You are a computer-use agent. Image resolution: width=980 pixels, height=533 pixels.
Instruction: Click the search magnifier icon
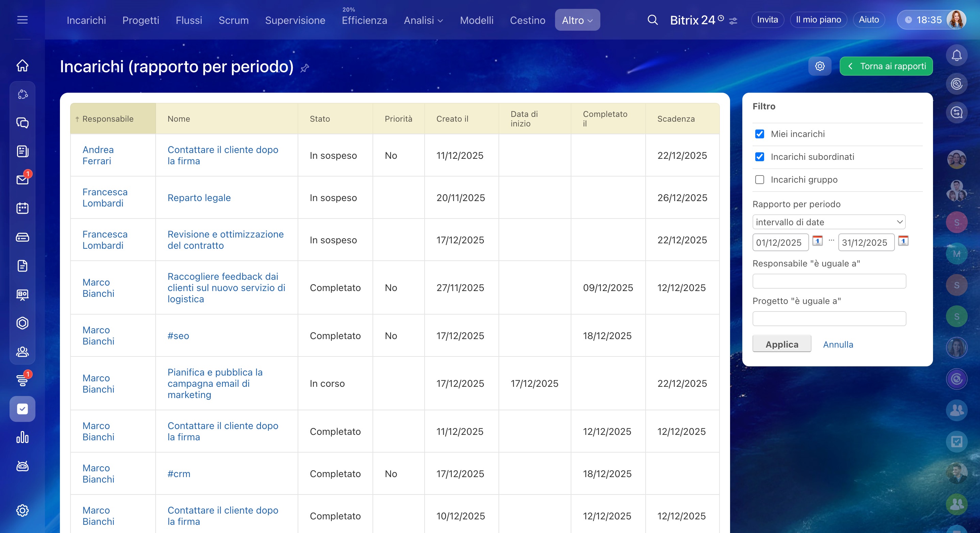[x=652, y=20]
